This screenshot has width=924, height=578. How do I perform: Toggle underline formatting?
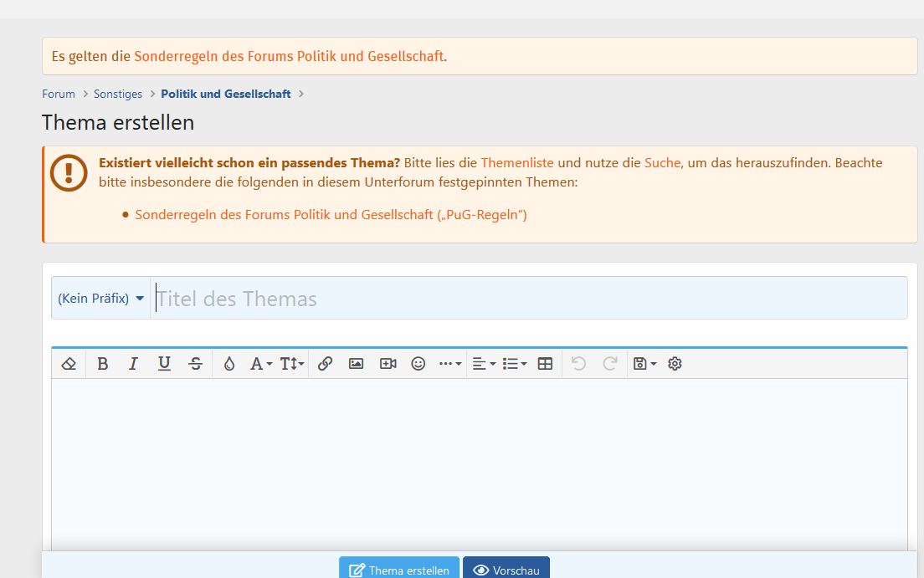[x=164, y=364]
